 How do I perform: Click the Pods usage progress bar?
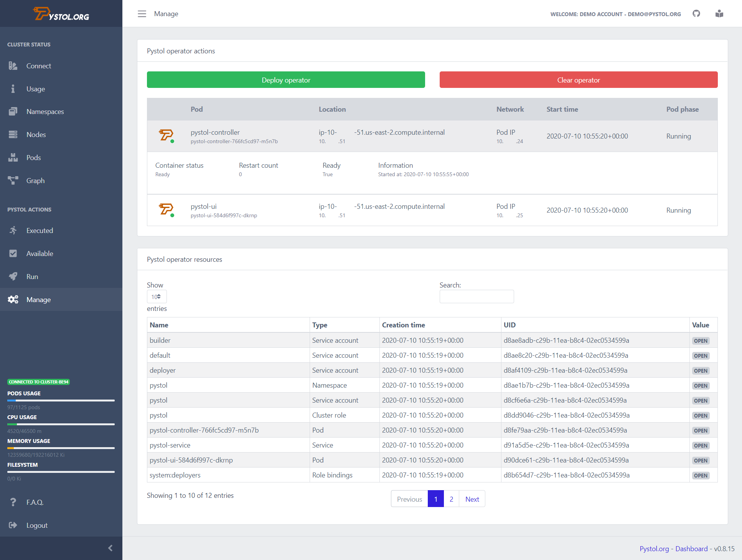[61, 400]
